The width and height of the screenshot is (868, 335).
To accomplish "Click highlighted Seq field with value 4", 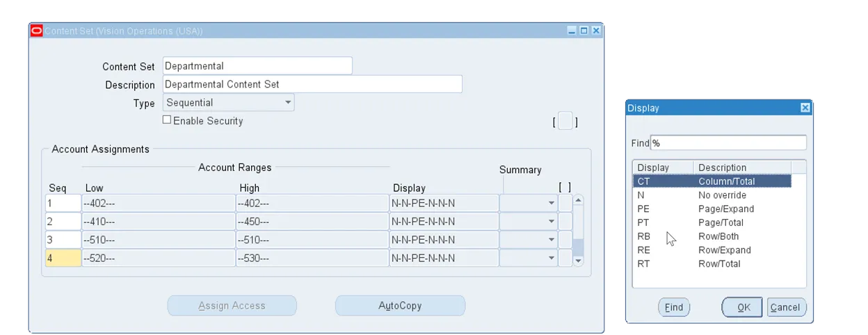I will (63, 258).
